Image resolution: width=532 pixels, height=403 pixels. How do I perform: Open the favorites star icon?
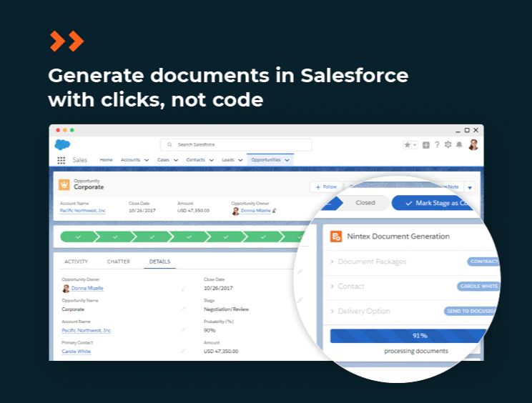(407, 145)
